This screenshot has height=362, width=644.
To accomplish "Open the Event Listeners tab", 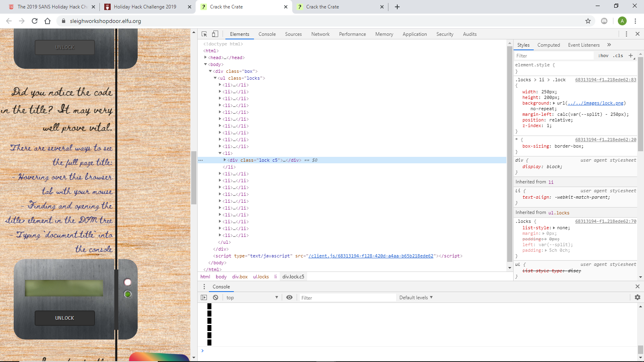I will pos(584,45).
